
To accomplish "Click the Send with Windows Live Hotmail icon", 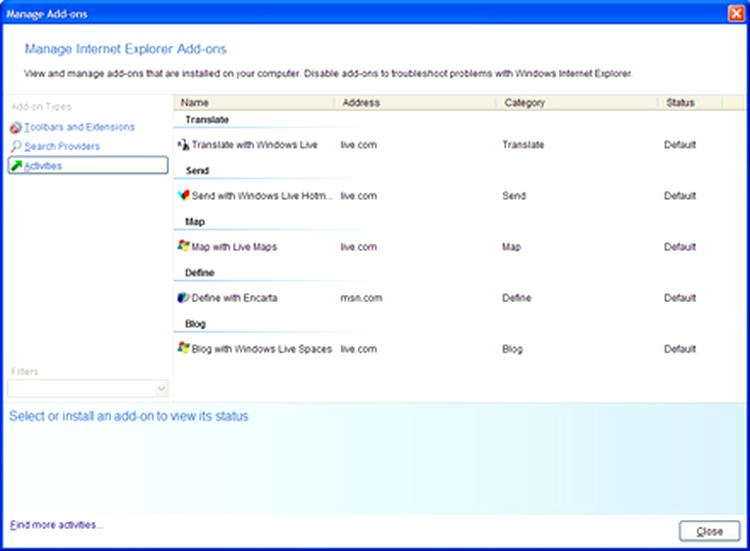I will coord(183,196).
